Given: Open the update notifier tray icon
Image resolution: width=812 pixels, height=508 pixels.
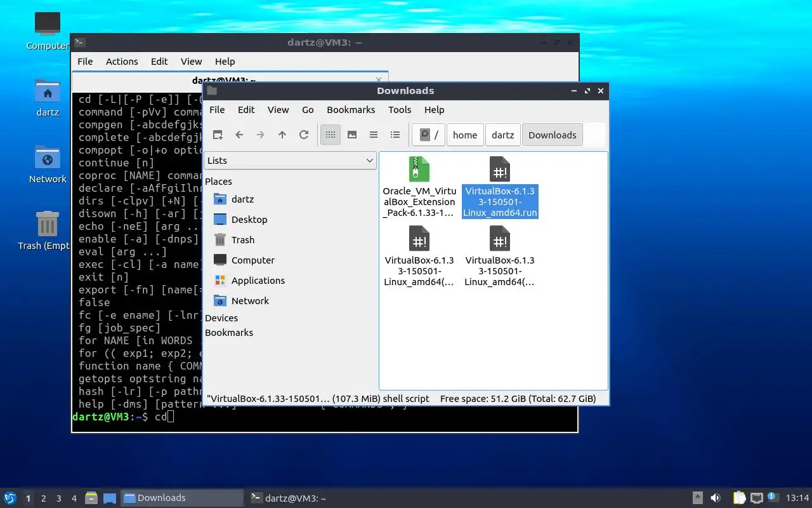Looking at the screenshot, I should click(x=772, y=497).
